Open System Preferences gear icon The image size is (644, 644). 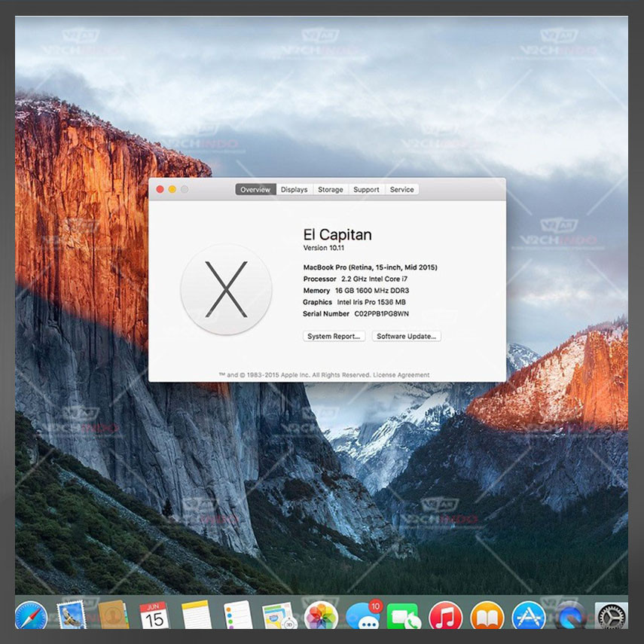click(611, 616)
